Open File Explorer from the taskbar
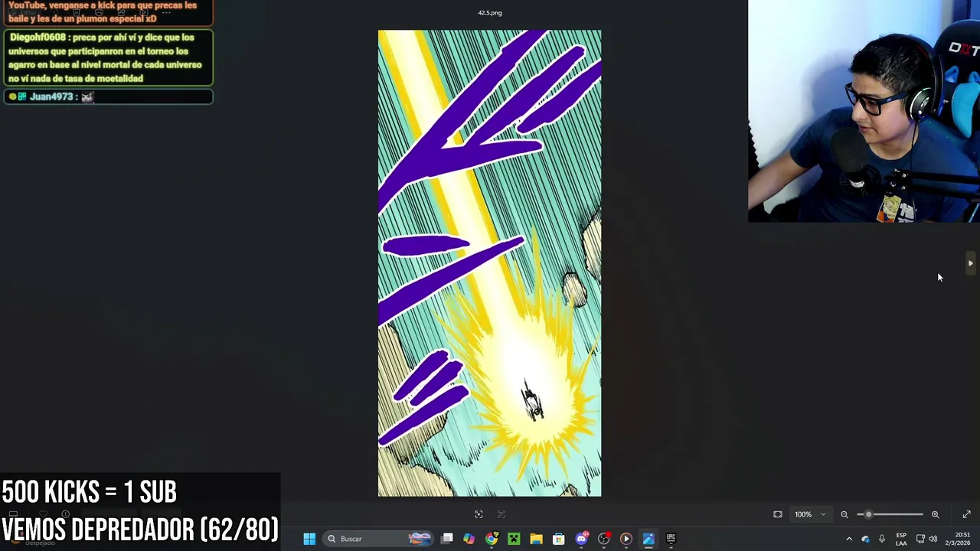This screenshot has width=980, height=551. coord(536,539)
